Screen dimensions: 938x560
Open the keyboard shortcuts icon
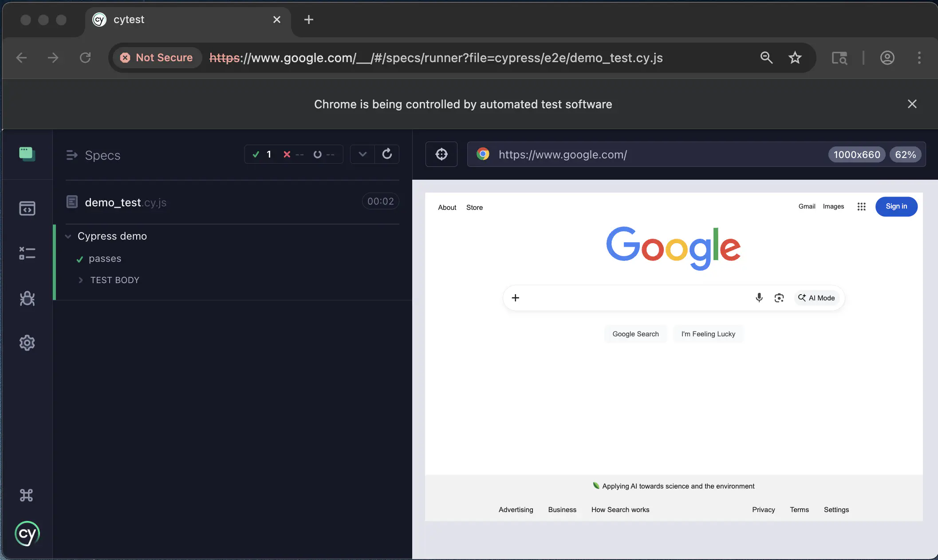click(x=27, y=495)
